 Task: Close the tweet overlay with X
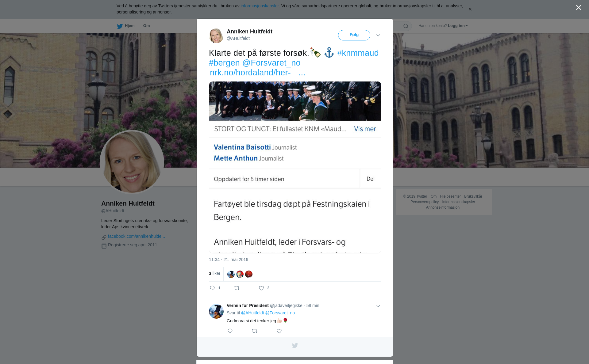click(579, 8)
